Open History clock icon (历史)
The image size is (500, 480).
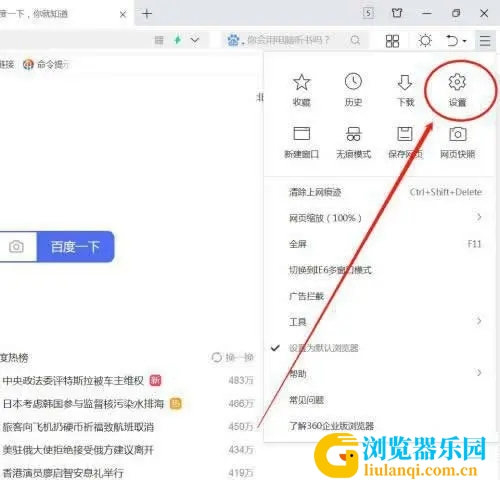tap(353, 90)
